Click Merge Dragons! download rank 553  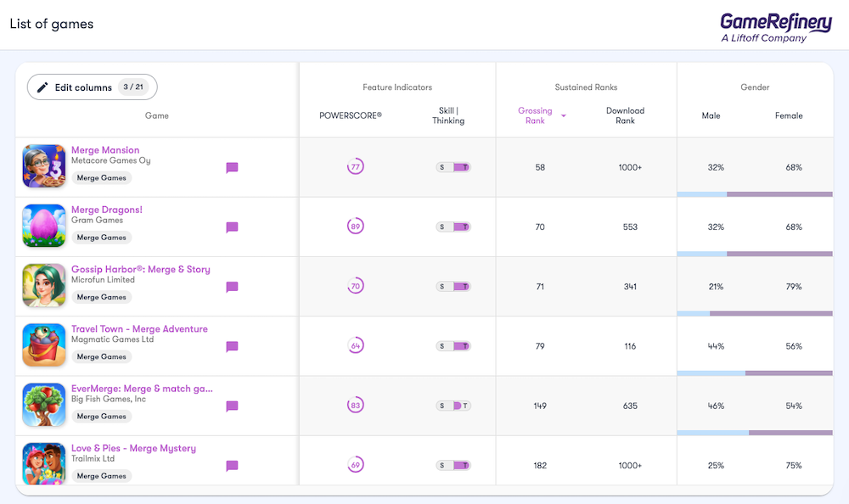630,227
